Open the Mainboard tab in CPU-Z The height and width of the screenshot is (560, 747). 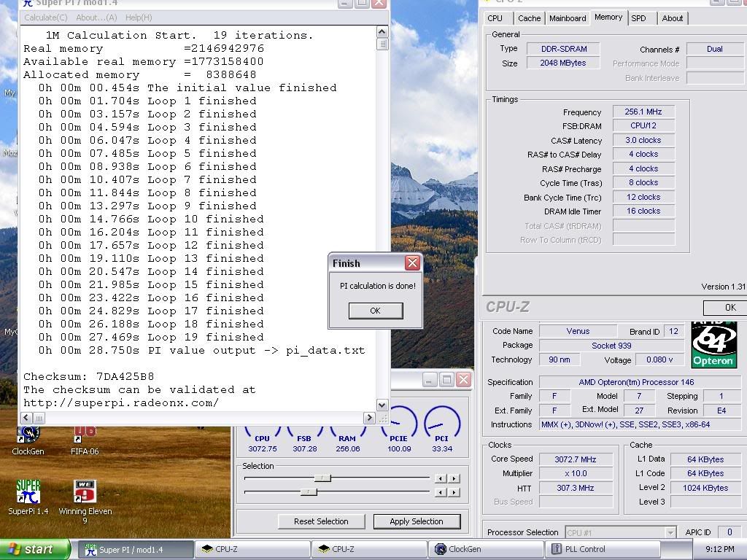point(568,18)
